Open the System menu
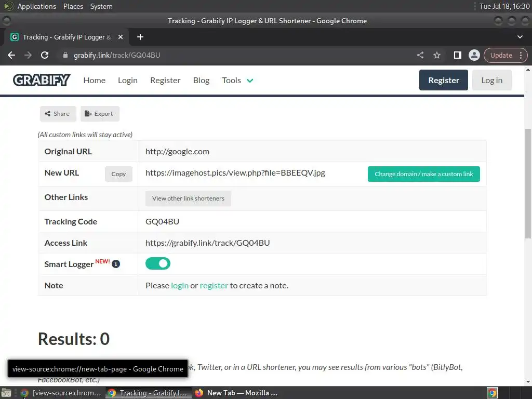 click(101, 6)
